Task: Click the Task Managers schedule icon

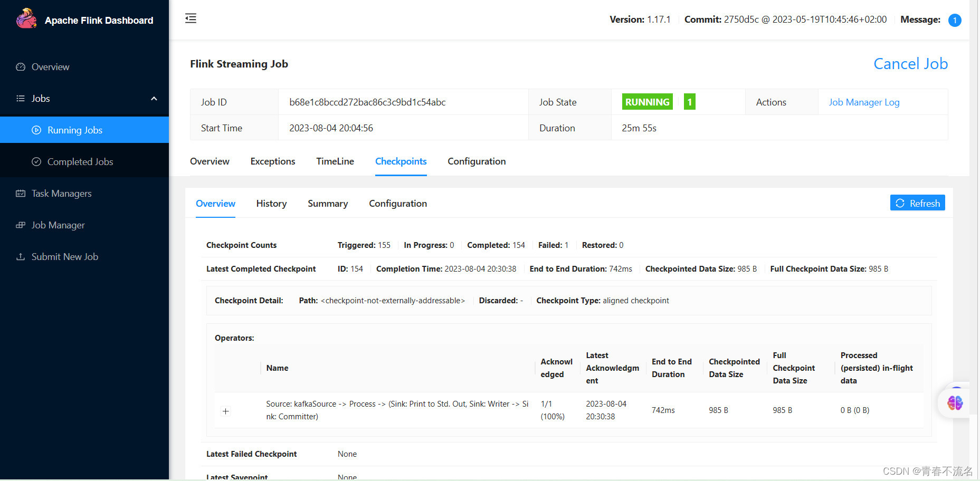Action: coord(21,194)
